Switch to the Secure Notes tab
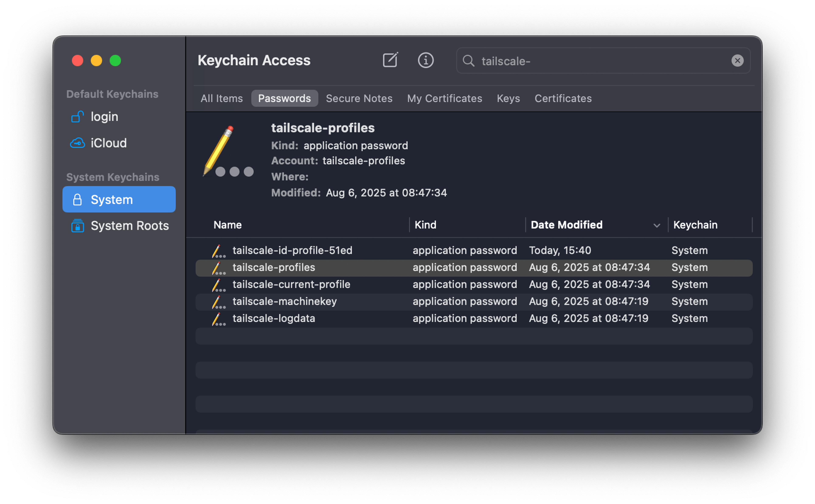The width and height of the screenshot is (815, 504). 359,98
